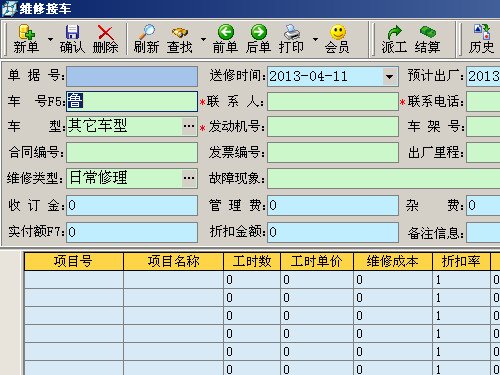Click the 项目名称 column header
The width and height of the screenshot is (500, 375).
[173, 261]
